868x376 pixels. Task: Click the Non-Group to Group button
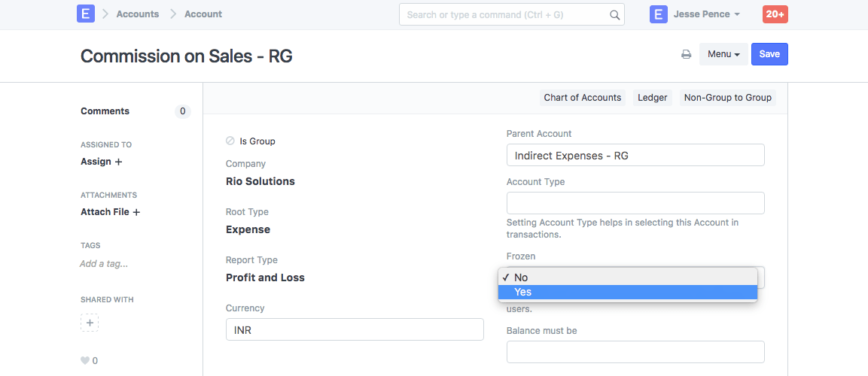click(x=727, y=98)
